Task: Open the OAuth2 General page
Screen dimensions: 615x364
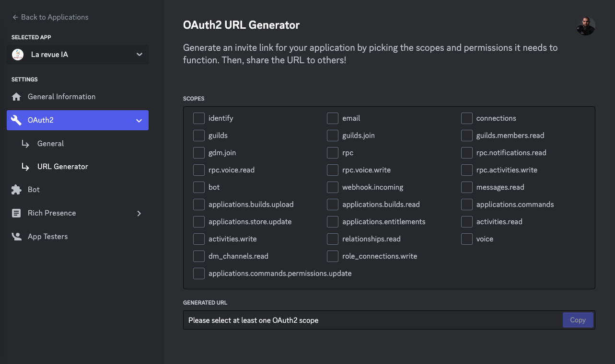Action: (50, 143)
